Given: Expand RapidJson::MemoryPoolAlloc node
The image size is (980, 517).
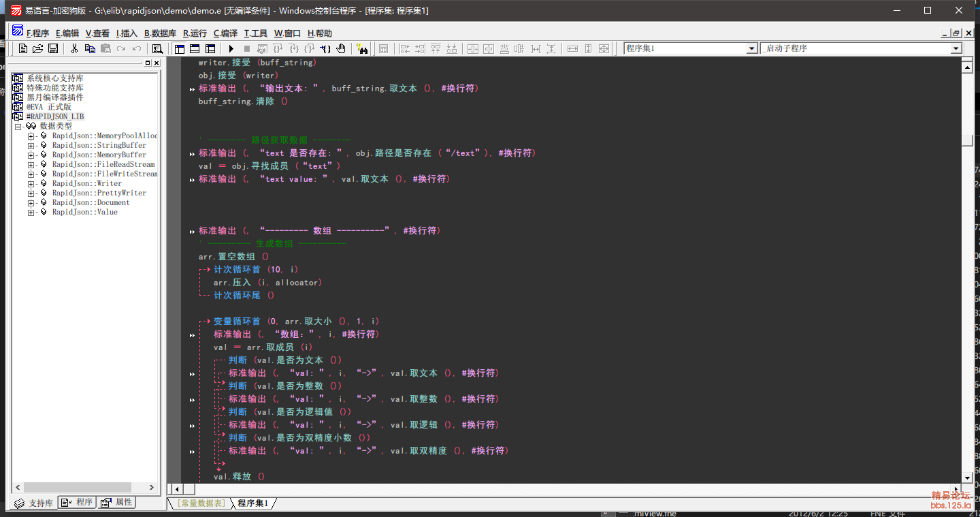Looking at the screenshot, I should tap(31, 136).
